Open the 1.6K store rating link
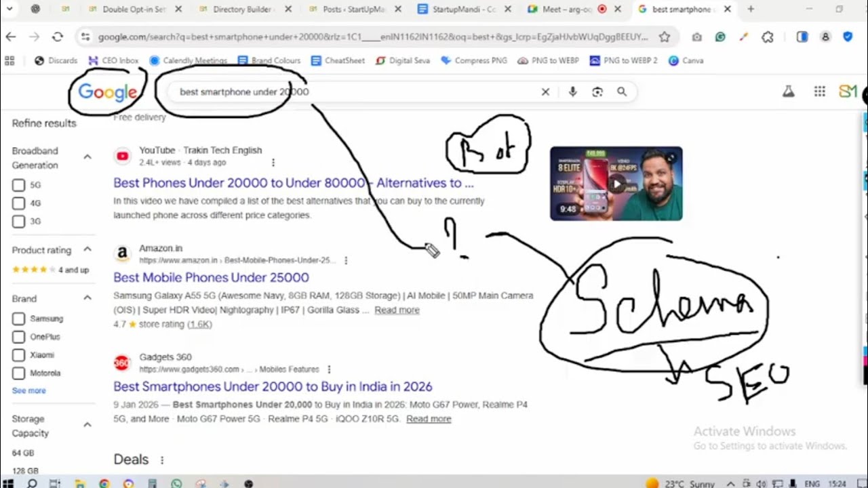This screenshot has height=488, width=868. (199, 324)
